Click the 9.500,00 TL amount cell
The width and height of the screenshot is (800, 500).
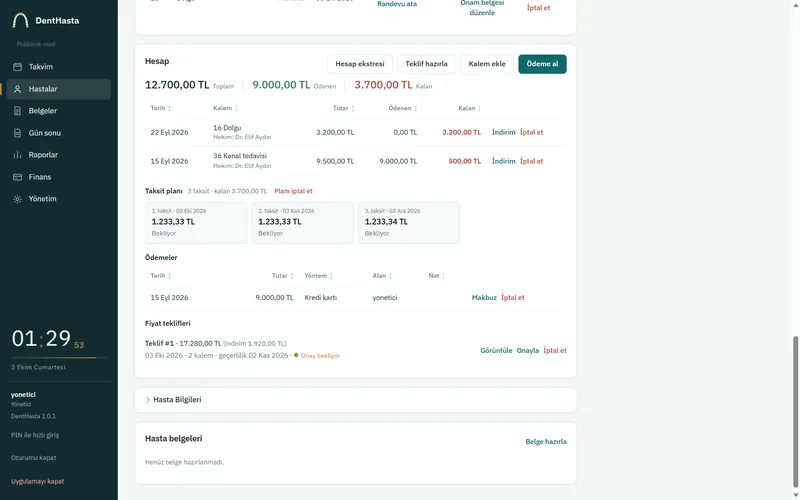tap(335, 161)
